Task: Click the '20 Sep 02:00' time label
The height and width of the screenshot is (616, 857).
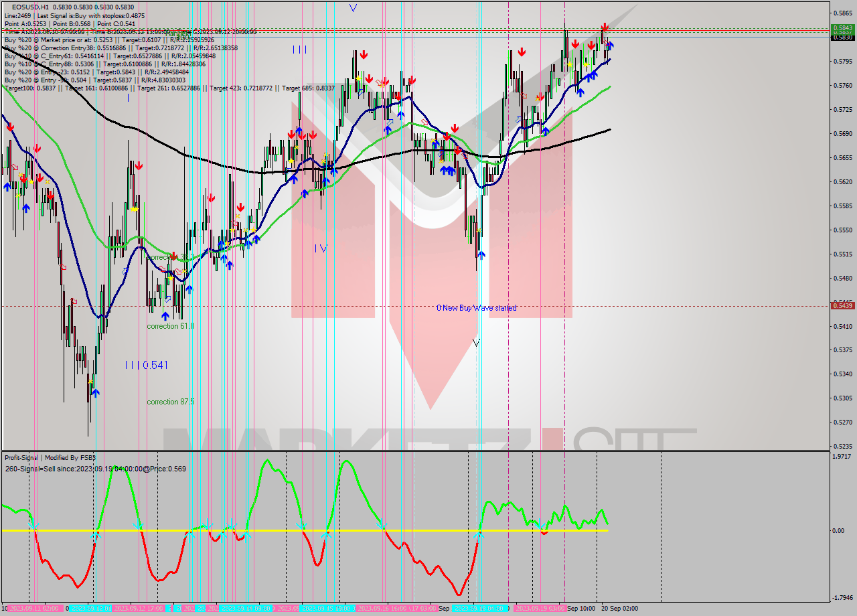Action: coord(619,609)
